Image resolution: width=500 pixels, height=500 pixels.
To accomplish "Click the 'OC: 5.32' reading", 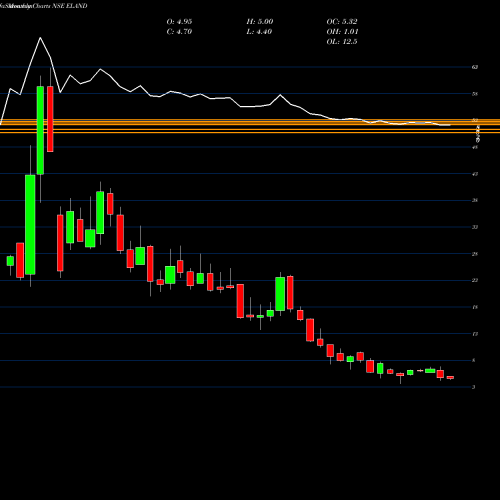I will [x=342, y=22].
